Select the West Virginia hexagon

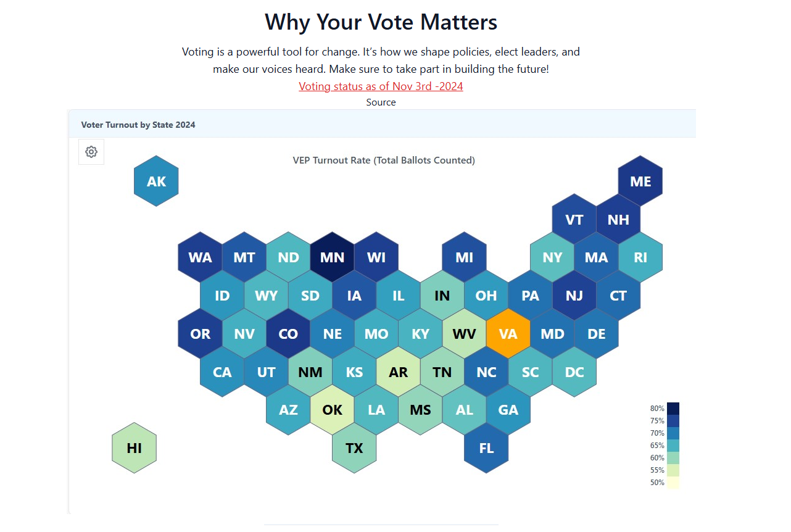464,334
